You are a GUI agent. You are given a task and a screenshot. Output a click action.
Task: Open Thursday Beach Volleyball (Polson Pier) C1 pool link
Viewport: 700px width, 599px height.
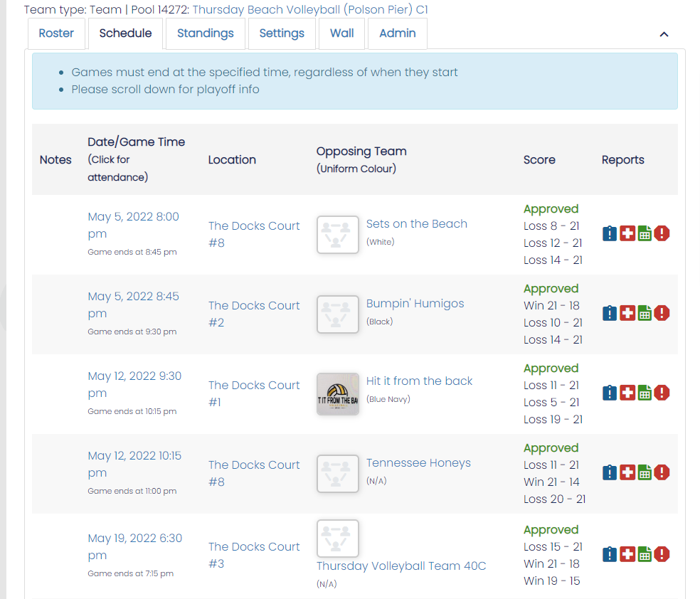(x=310, y=9)
